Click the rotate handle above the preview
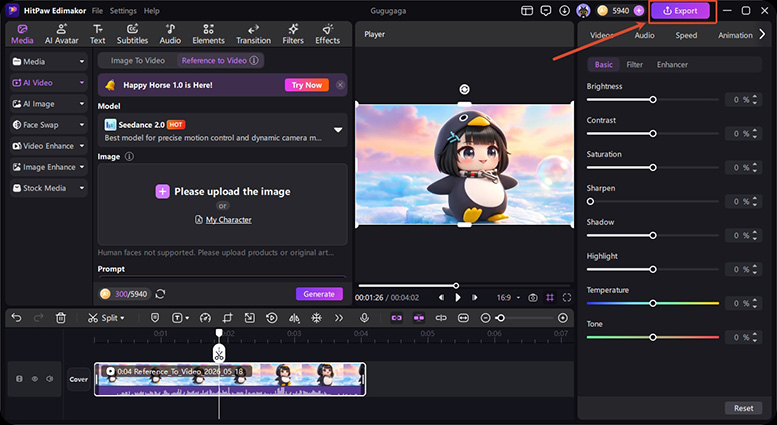 coord(464,89)
